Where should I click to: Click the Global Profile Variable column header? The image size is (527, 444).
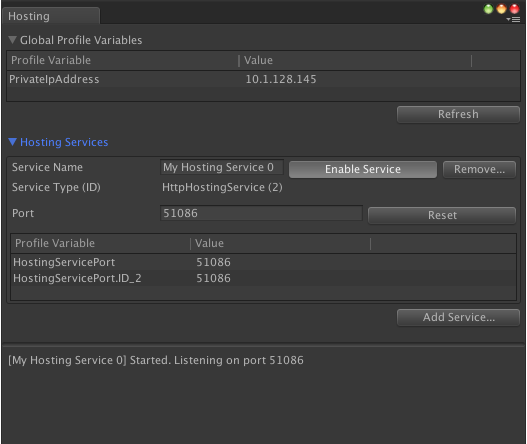pos(123,60)
